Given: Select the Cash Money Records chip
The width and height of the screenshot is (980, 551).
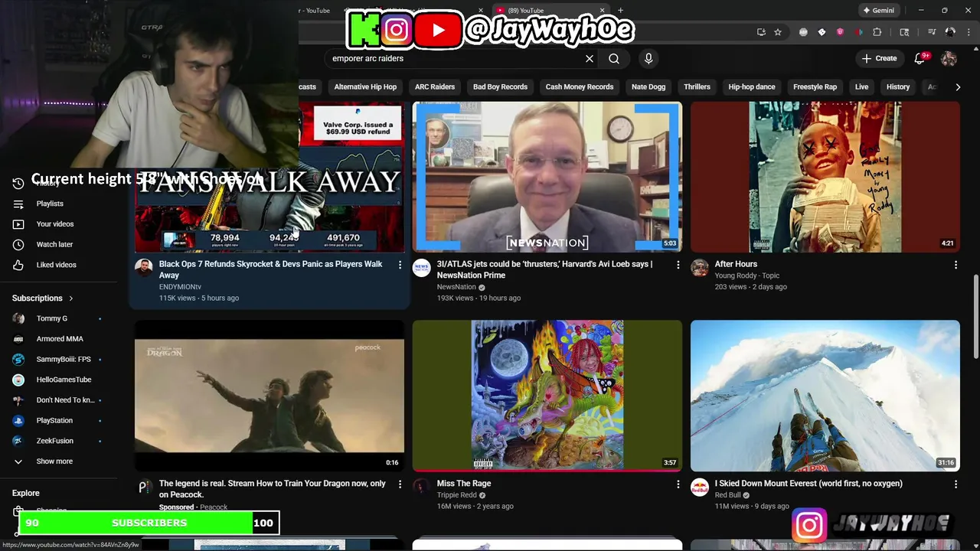Looking at the screenshot, I should (x=580, y=87).
